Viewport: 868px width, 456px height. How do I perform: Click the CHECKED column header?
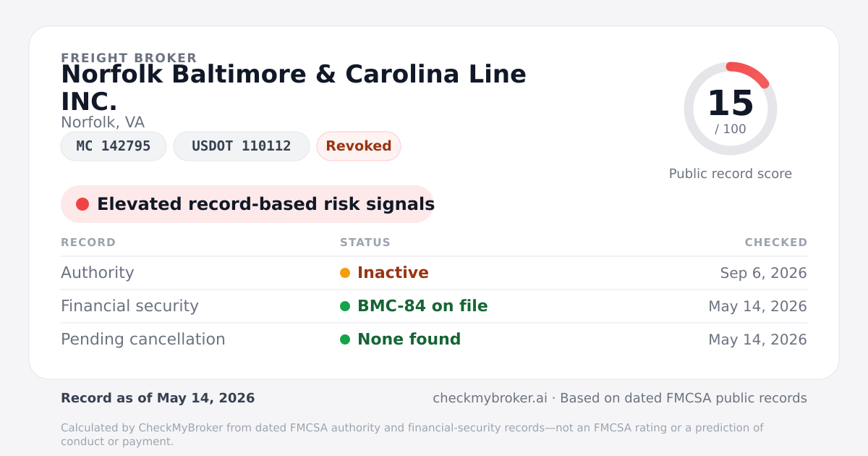[776, 242]
